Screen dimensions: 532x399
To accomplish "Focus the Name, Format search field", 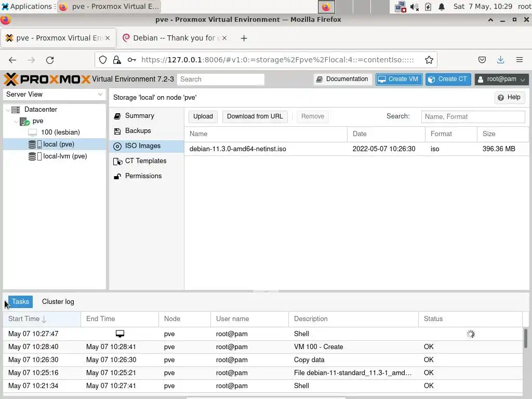I will coord(473,117).
